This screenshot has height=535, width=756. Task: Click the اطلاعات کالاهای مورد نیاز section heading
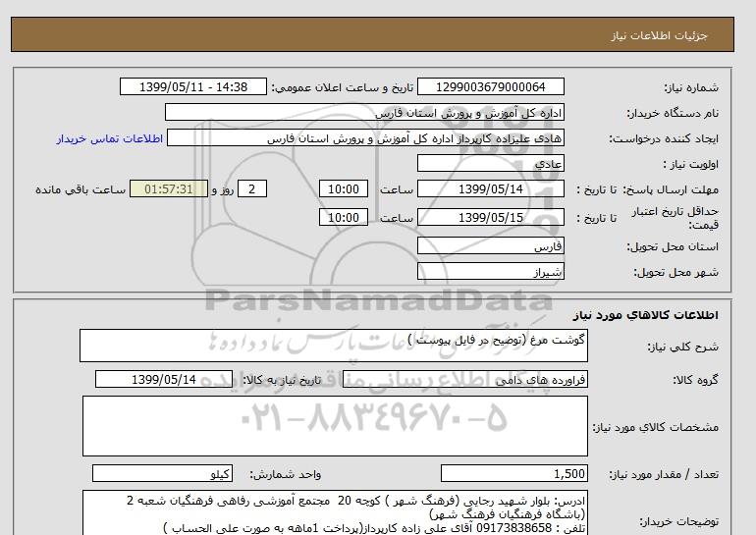tap(646, 315)
